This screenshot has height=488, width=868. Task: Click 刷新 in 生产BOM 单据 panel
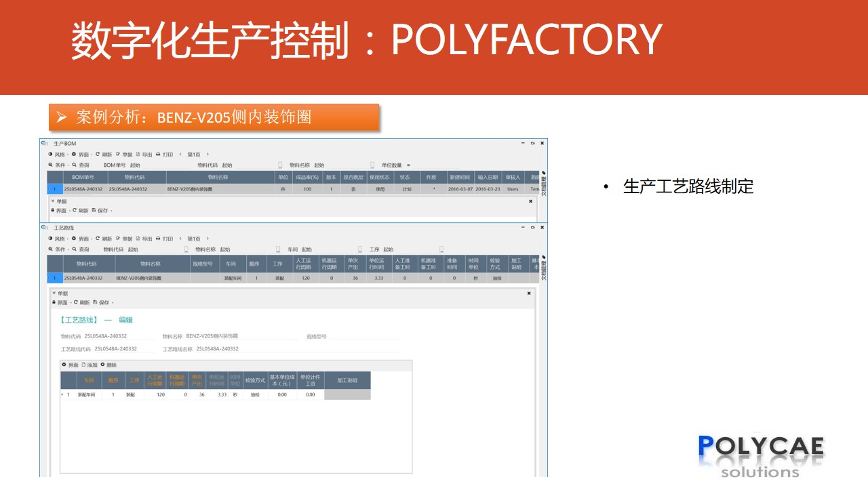(x=81, y=210)
